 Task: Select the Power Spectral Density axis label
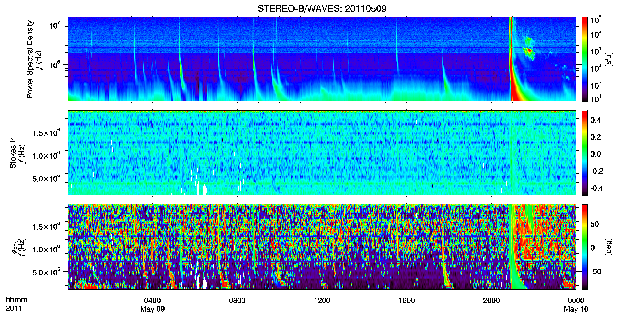(x=30, y=59)
